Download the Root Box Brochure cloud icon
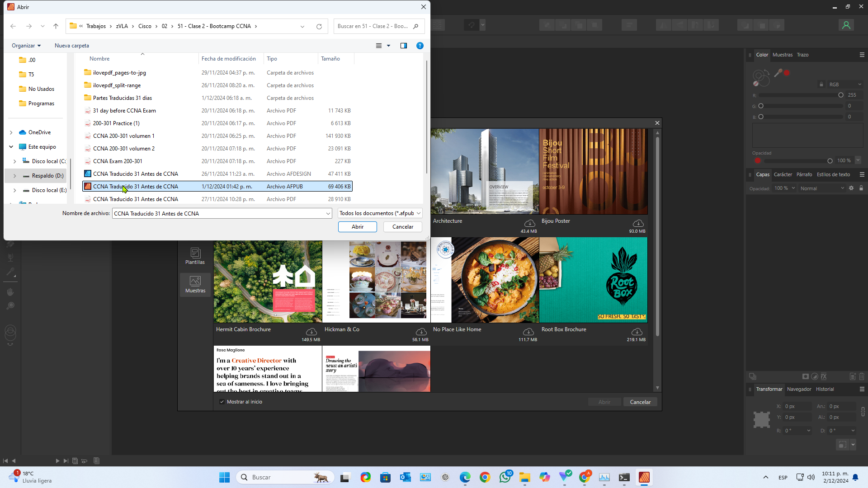 [x=637, y=332]
